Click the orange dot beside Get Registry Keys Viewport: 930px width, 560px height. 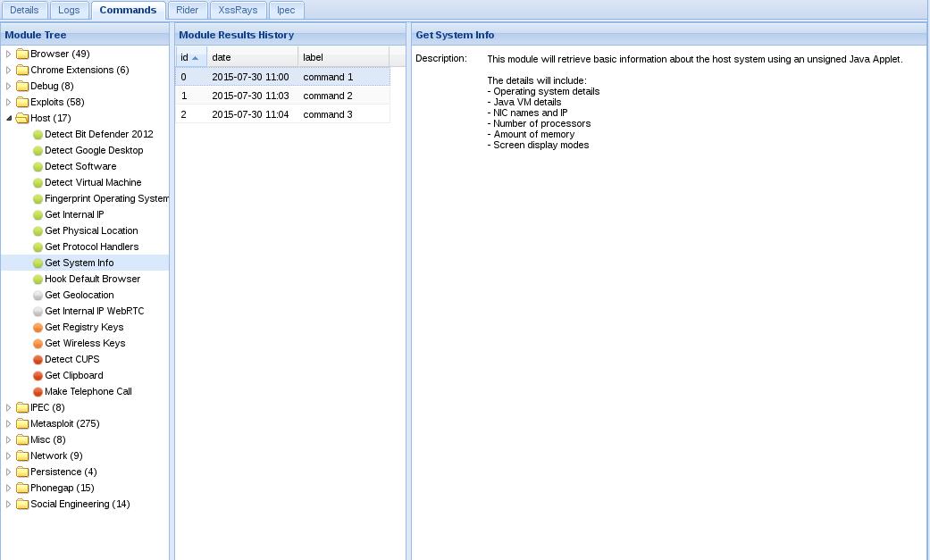[x=38, y=328]
